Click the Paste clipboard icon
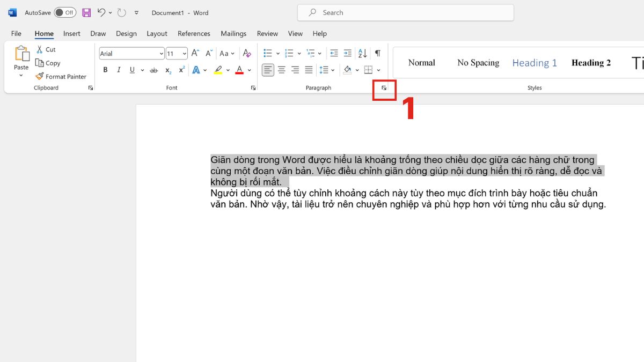Image resolution: width=644 pixels, height=362 pixels. coord(21,54)
